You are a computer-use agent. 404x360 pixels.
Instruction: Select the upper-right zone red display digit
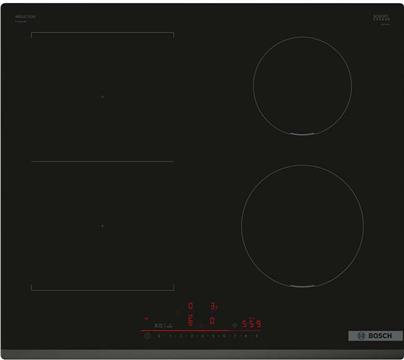pyautogui.click(x=213, y=306)
